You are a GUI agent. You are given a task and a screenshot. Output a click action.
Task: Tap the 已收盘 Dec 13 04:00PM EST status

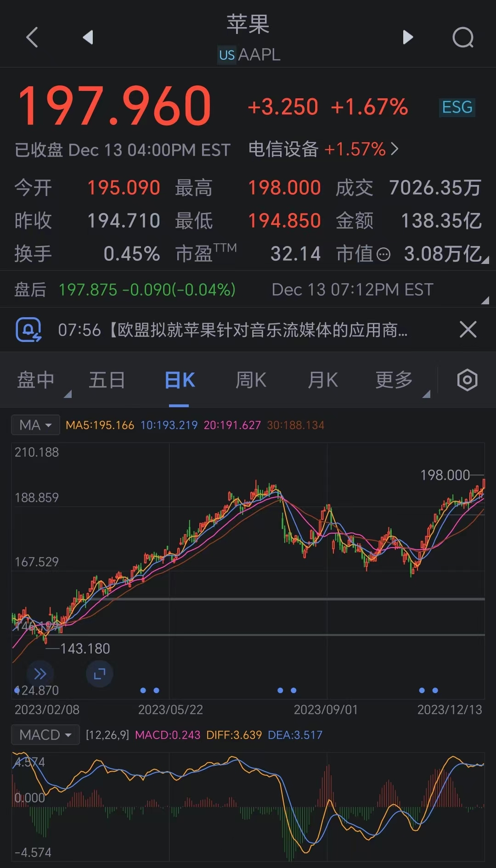[123, 150]
